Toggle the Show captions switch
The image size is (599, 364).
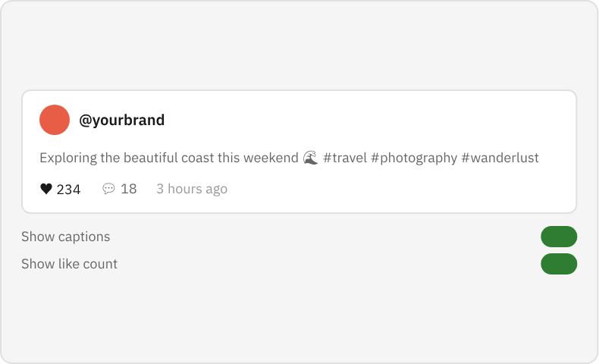coord(559,237)
